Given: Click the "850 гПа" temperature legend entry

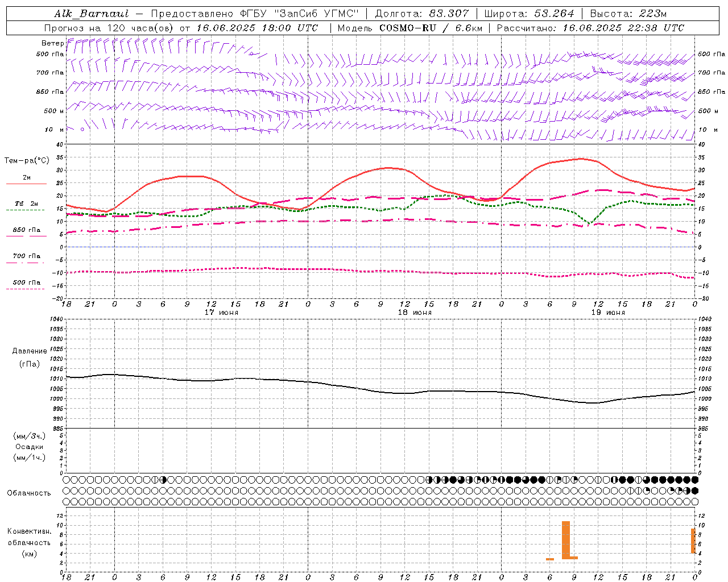Looking at the screenshot, I should [27, 230].
